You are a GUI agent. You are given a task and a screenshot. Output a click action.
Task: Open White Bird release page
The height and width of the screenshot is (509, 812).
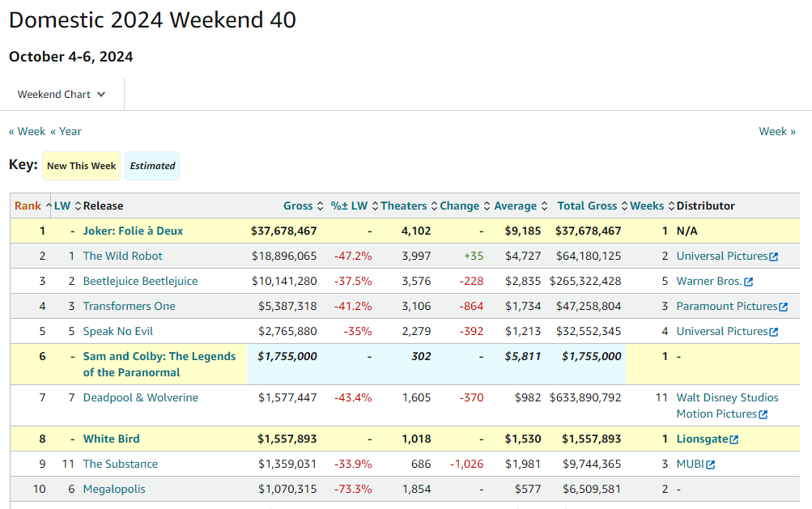112,439
